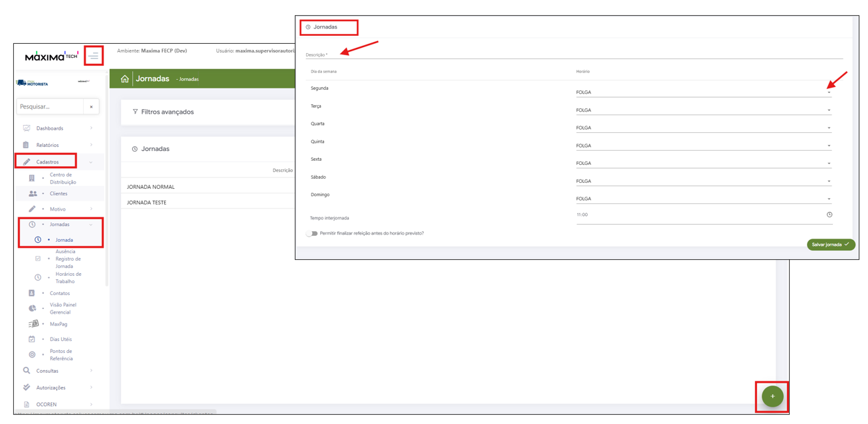Open the Domingo horário dropdown

click(703, 199)
